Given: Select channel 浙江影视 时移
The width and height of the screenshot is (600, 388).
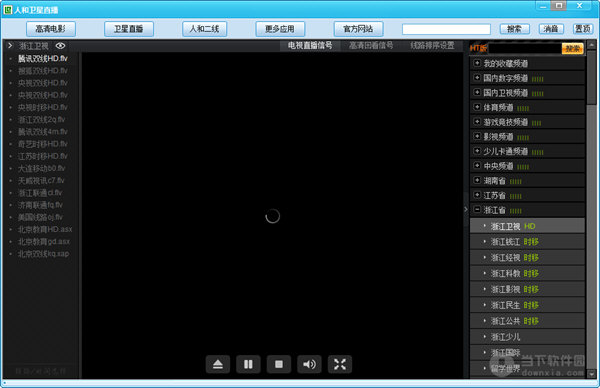Looking at the screenshot, I should 527,289.
